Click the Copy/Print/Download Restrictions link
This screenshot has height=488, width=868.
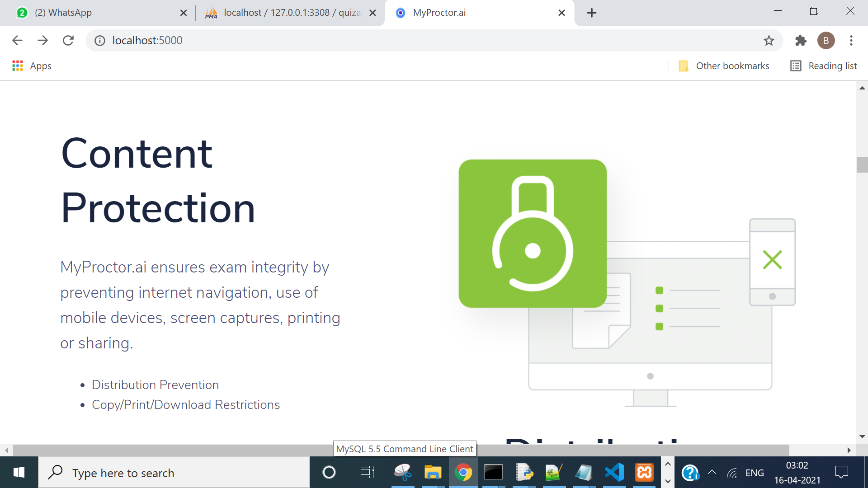pos(185,405)
